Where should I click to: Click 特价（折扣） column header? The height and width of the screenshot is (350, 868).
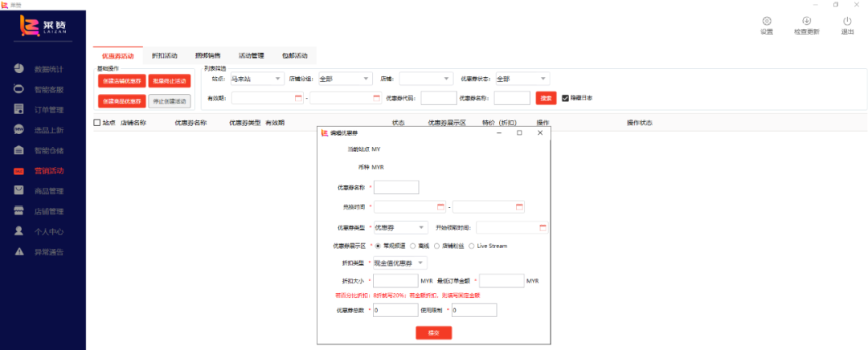click(x=499, y=123)
